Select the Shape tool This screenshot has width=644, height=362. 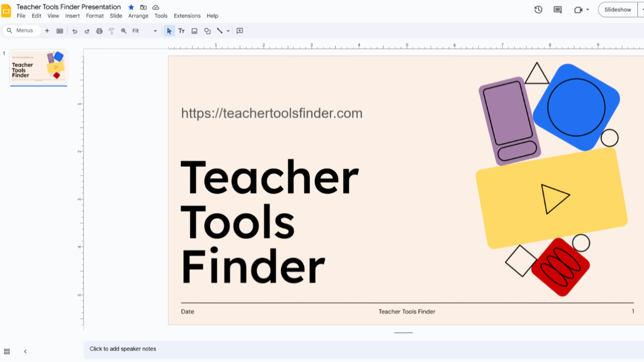click(207, 31)
